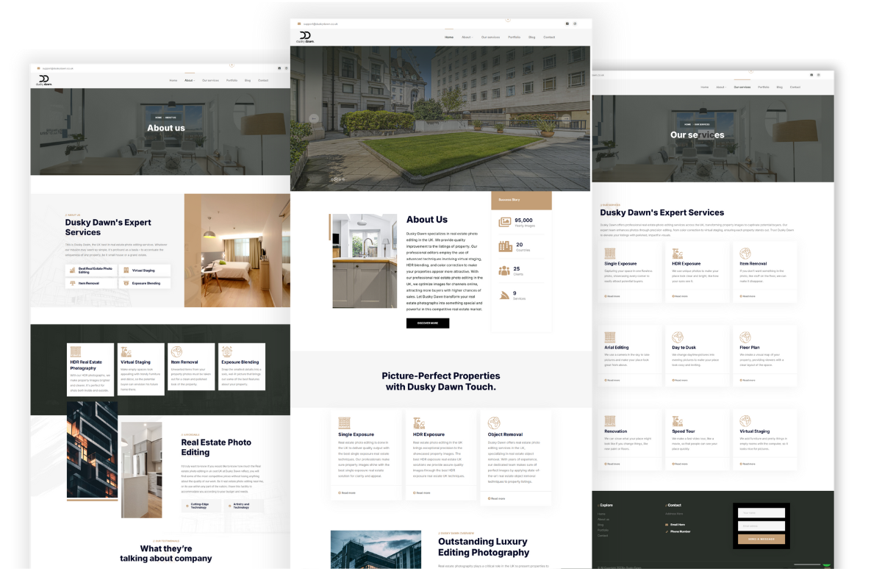Click the Dusky Dawn logo on the home page
Viewport: 882px width, 588px height.
(x=304, y=37)
